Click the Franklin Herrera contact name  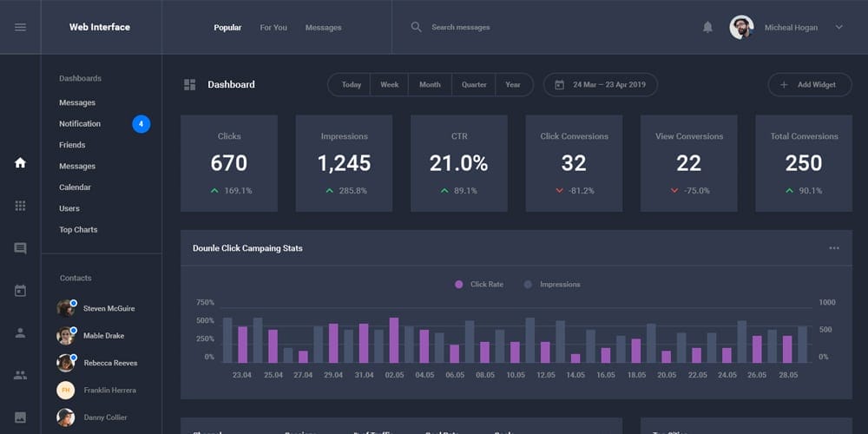[x=110, y=391]
